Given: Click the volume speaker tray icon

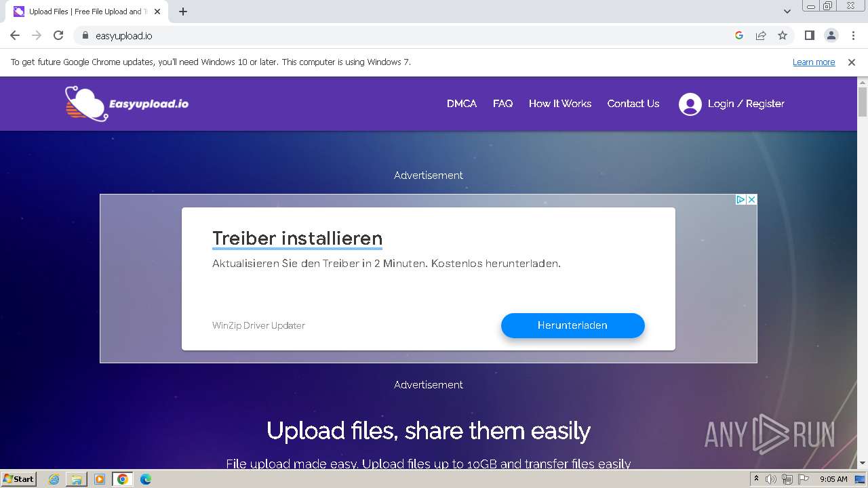Looking at the screenshot, I should click(x=771, y=479).
